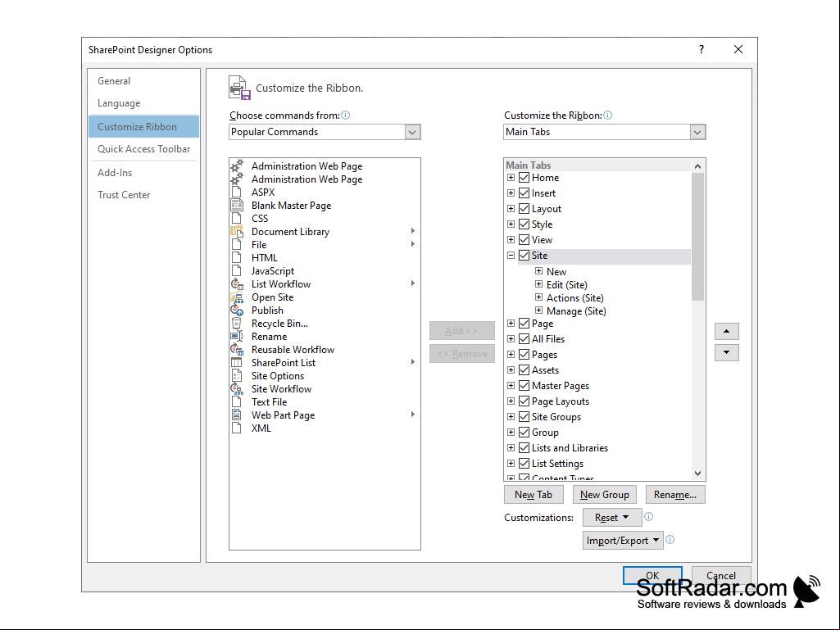Click info icon beside Choose commands from
Viewport: 840px width, 630px height.
tap(346, 116)
